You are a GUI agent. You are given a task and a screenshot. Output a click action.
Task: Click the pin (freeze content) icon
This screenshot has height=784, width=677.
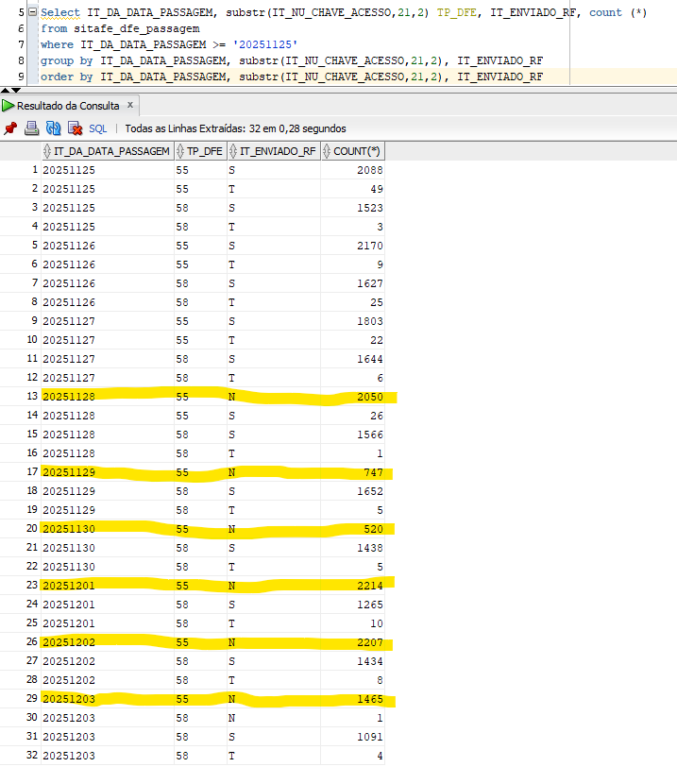[x=10, y=128]
